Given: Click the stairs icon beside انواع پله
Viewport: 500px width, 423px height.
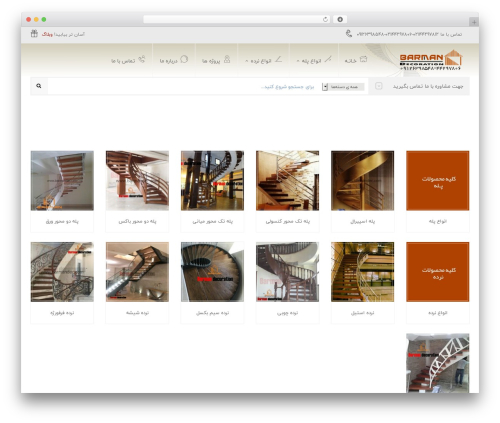Looking at the screenshot, I should 328,59.
